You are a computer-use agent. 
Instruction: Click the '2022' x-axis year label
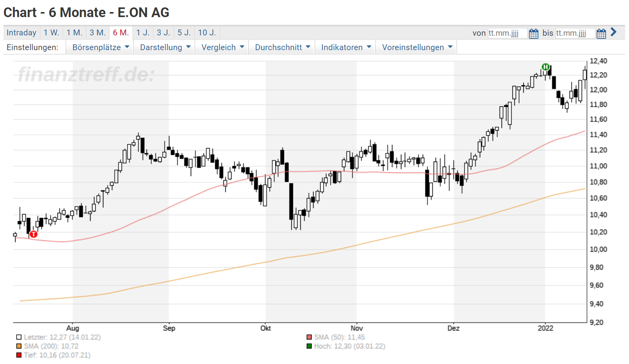pos(545,328)
